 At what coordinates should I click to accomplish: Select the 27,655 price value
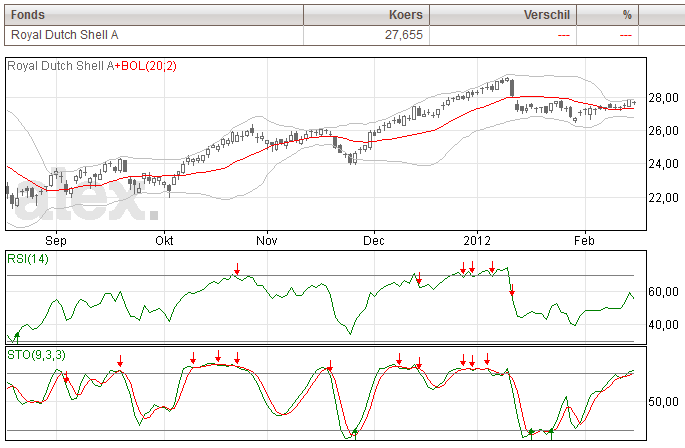404,35
